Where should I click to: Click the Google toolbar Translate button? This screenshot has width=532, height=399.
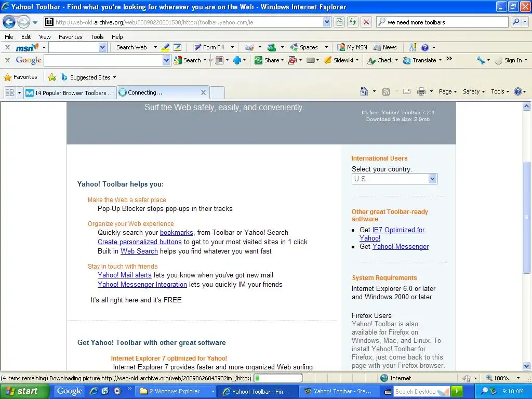click(420, 60)
